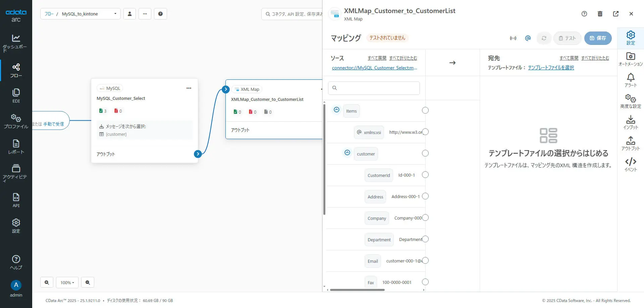The height and width of the screenshot is (308, 644).
Task: Open the Alerts bell tab
Action: pos(631,80)
